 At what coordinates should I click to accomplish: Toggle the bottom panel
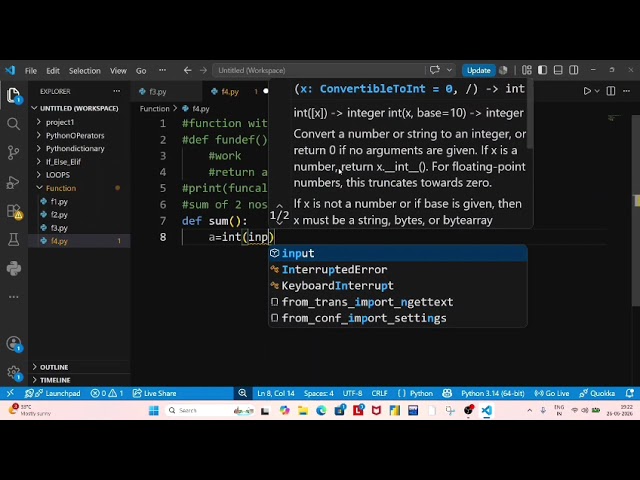(558, 70)
